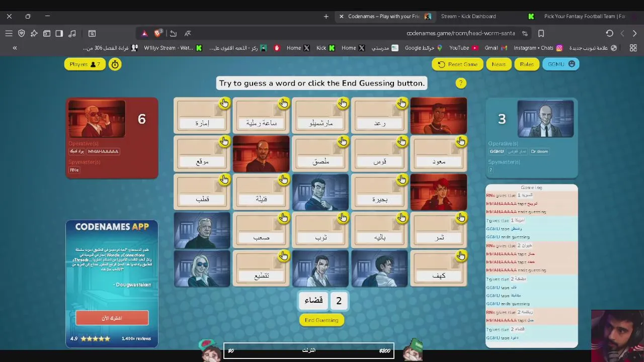Open the all bookmarks grid menu
The image size is (644, 362).
(633, 48)
